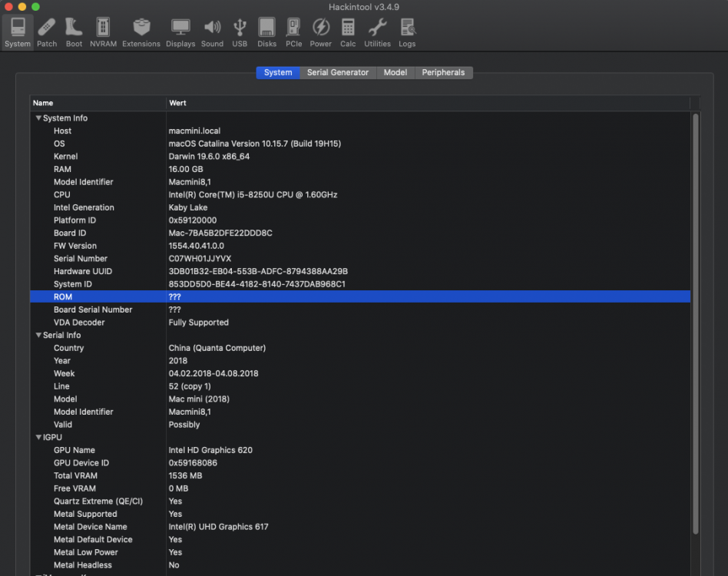
Task: Open the Disks section
Action: (x=267, y=32)
